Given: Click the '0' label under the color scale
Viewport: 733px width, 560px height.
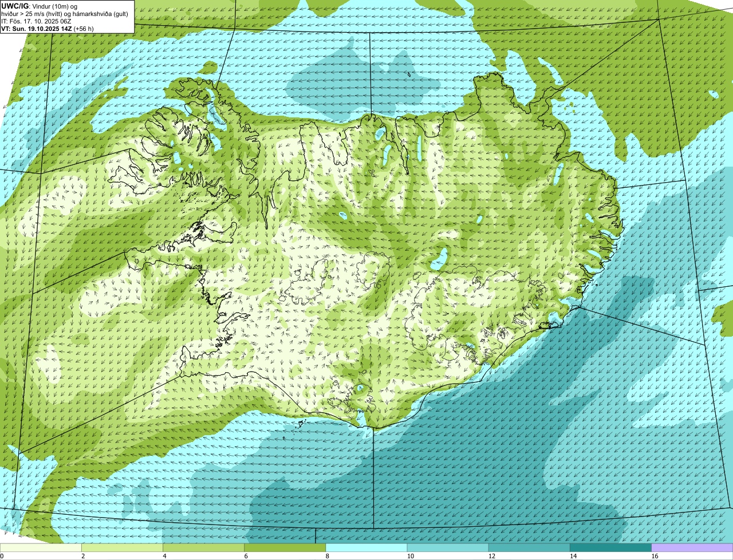Looking at the screenshot, I should [x=2, y=556].
